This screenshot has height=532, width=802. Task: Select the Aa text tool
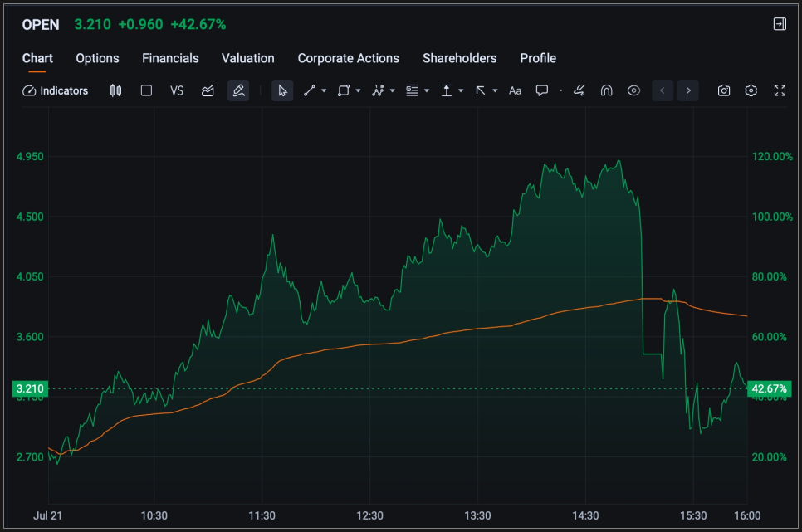[x=515, y=90]
